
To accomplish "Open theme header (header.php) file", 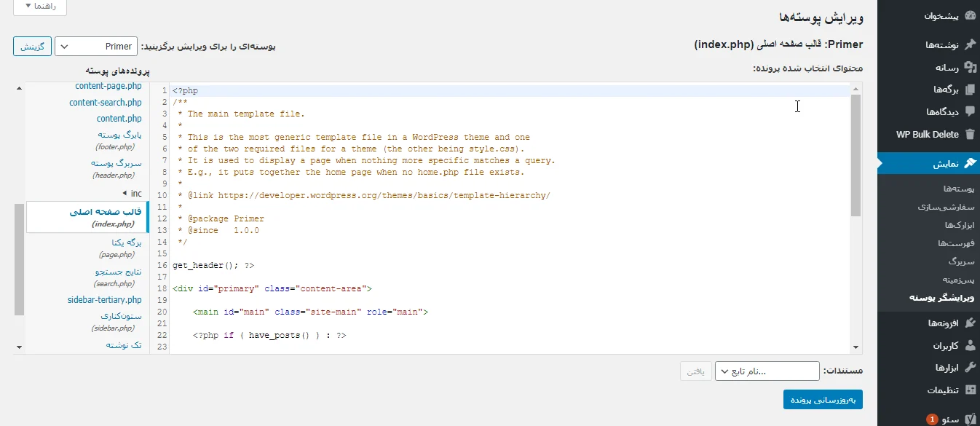I will click(x=117, y=168).
